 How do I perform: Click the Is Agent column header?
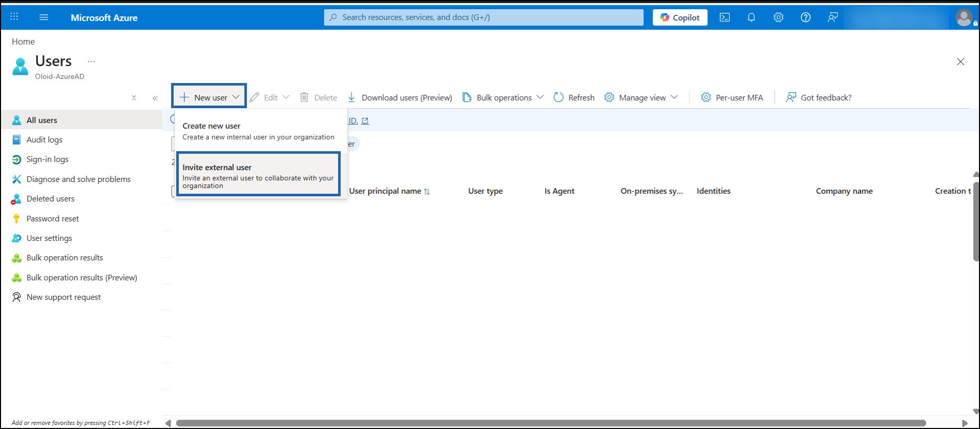click(x=559, y=191)
